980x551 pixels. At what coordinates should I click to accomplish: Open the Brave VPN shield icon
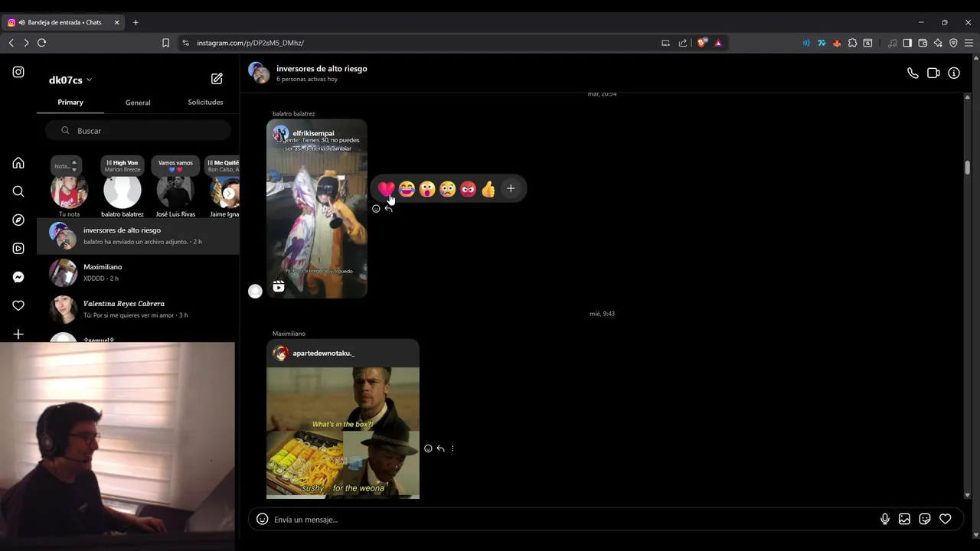pyautogui.click(x=953, y=43)
